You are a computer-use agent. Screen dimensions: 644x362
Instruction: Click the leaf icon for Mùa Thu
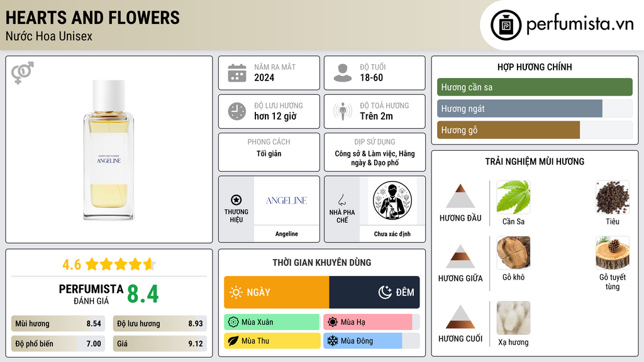pyautogui.click(x=233, y=341)
